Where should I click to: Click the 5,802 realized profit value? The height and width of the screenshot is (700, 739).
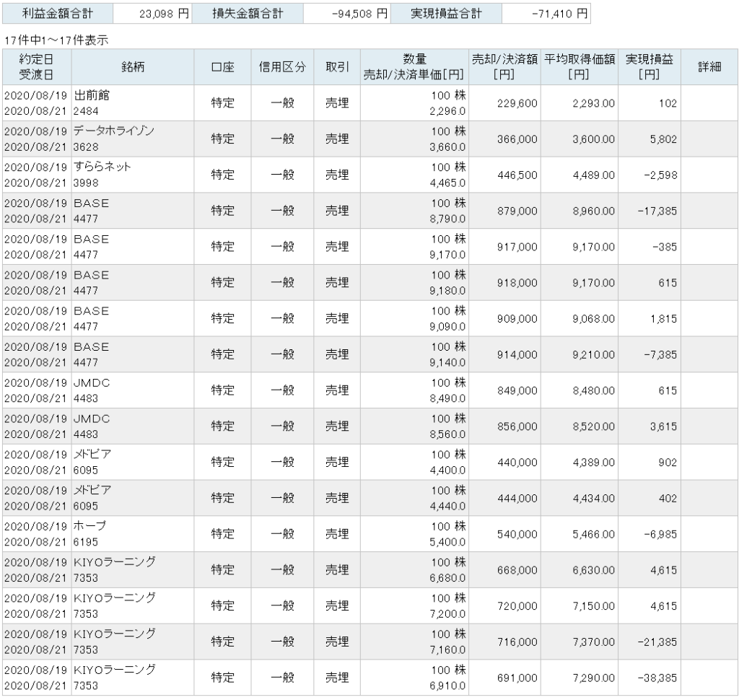coord(663,139)
